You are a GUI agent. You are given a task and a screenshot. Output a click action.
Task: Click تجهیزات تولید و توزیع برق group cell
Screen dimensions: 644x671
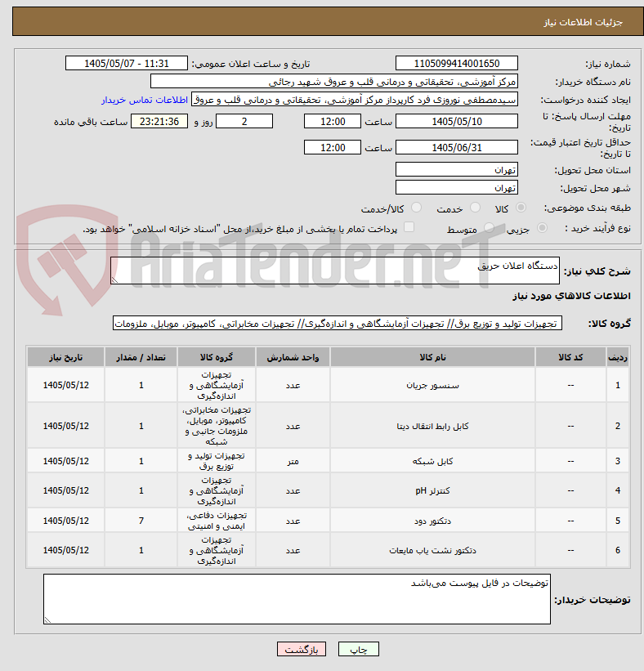(x=216, y=461)
